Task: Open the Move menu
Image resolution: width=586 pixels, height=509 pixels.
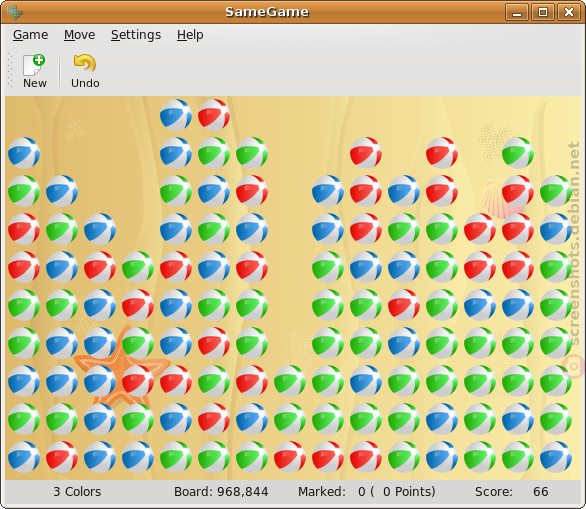Action: (x=79, y=35)
